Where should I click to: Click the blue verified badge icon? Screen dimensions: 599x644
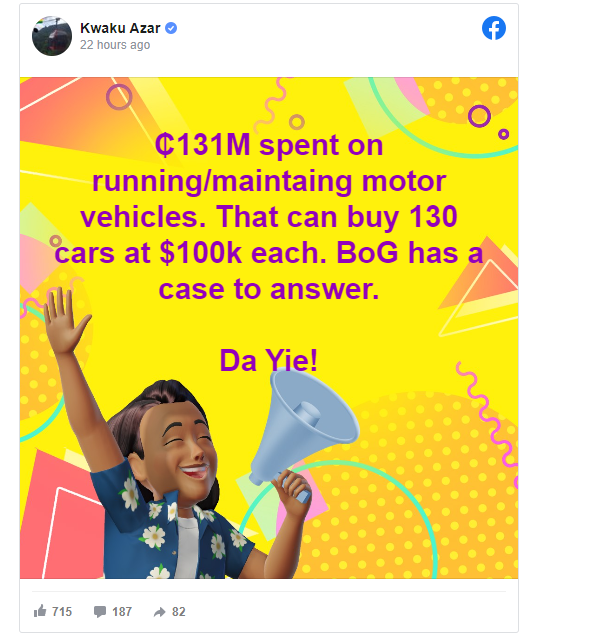171,28
